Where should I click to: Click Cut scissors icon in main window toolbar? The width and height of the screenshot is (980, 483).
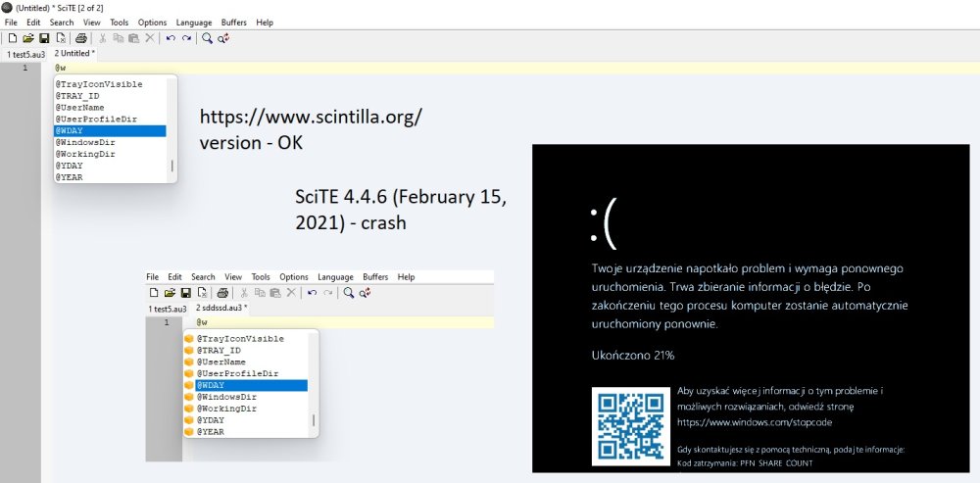click(102, 38)
